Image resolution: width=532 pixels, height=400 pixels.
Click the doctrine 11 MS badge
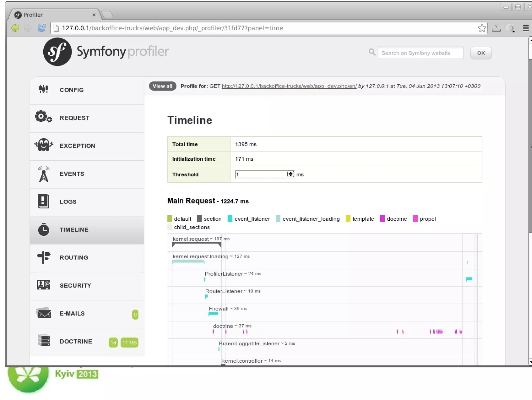[129, 343]
